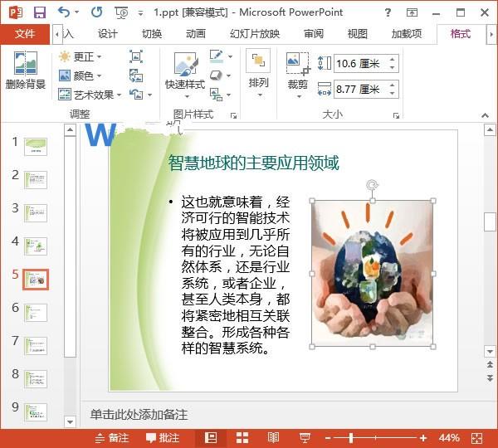
Task: Collapse the ribbon chevron
Action: 485,115
